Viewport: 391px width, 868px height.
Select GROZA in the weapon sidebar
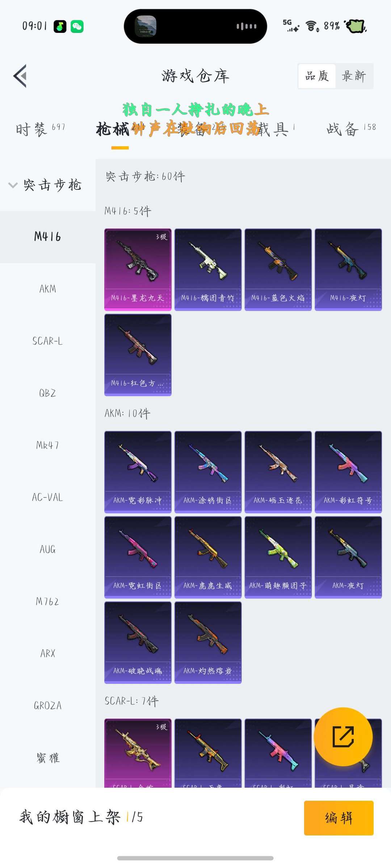[x=48, y=705]
